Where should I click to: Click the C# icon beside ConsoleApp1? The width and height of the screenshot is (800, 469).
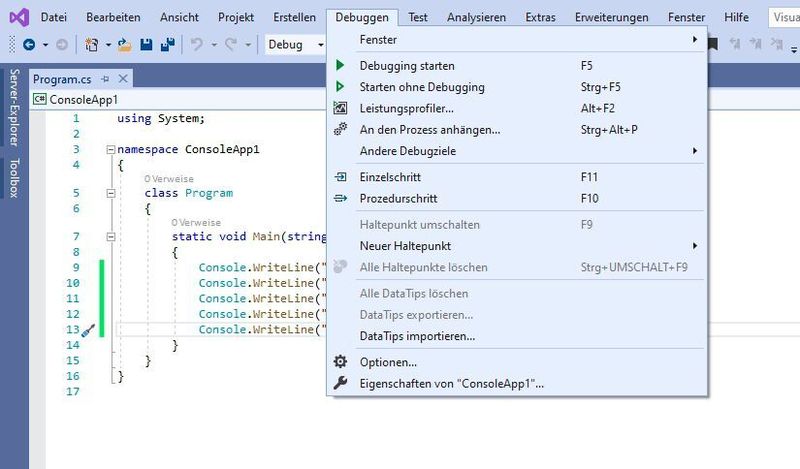pyautogui.click(x=40, y=98)
